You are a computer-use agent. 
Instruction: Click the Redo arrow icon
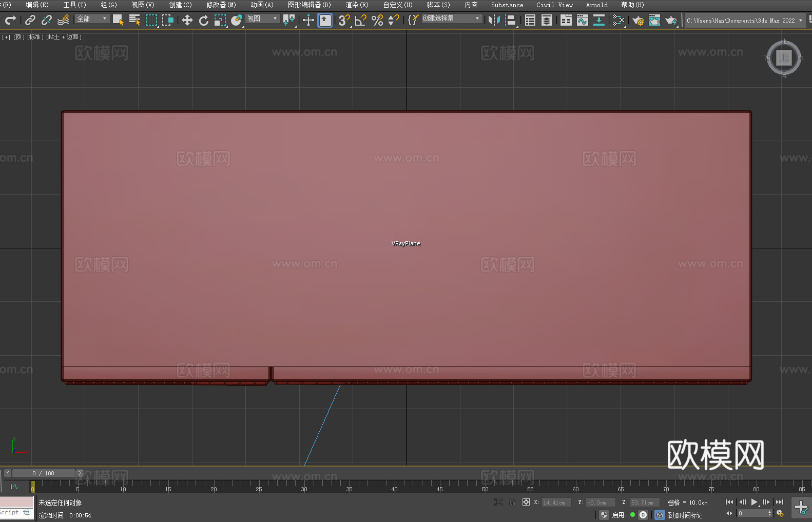coord(10,20)
